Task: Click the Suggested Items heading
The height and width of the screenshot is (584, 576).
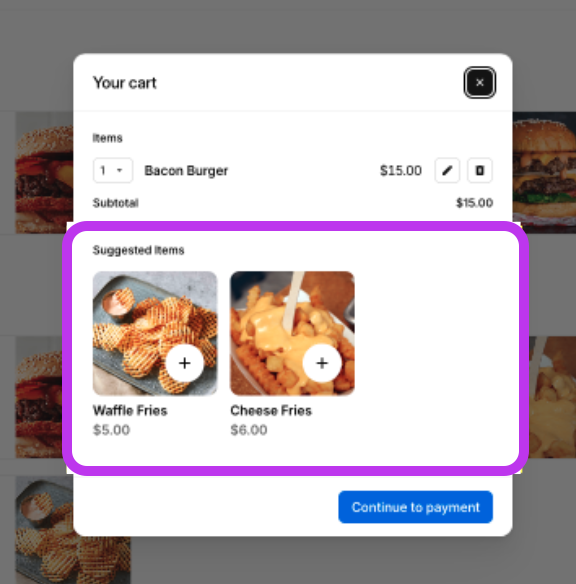Action: pyautogui.click(x=139, y=250)
